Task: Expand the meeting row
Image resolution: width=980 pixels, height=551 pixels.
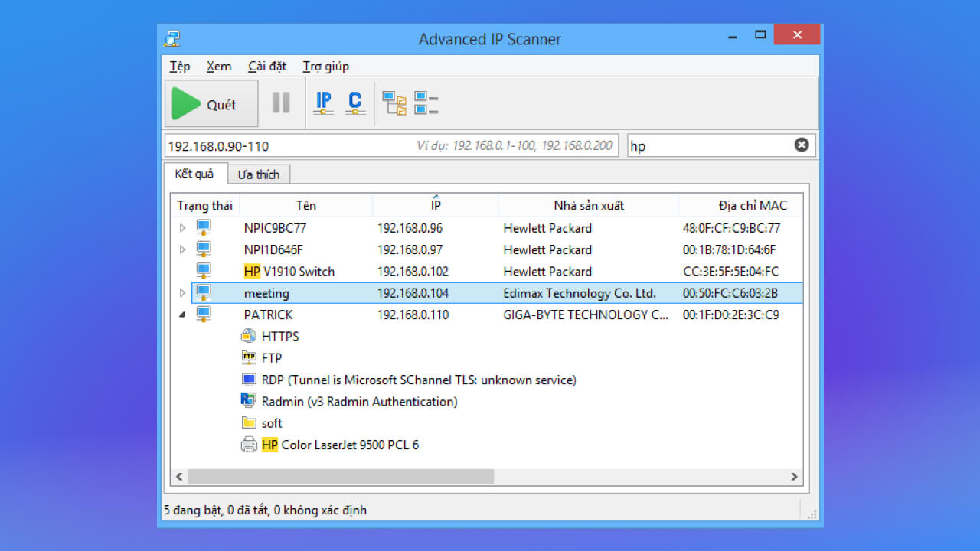Action: click(182, 293)
